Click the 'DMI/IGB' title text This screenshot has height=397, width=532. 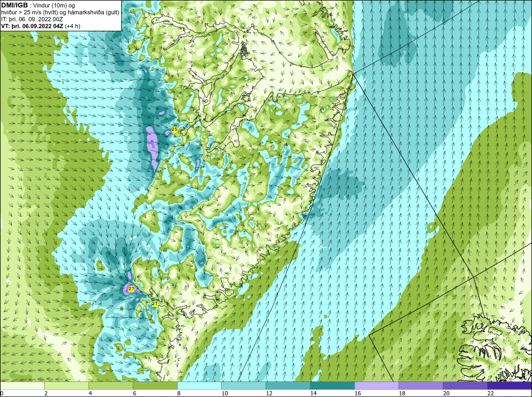[14, 5]
